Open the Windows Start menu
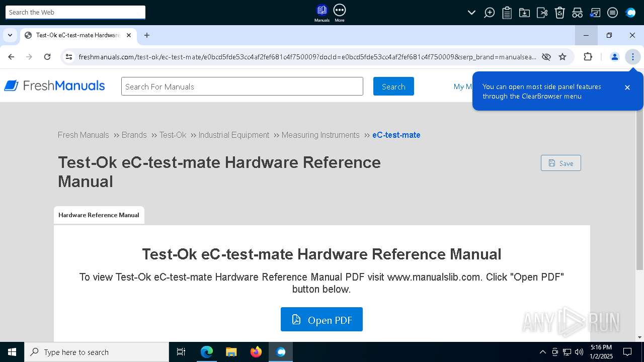Screen dimensions: 644x362 [x=12, y=352]
